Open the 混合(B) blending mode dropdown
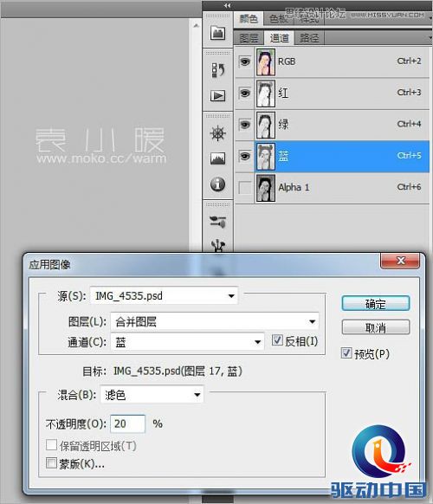Image resolution: width=433 pixels, height=504 pixels. 152,394
